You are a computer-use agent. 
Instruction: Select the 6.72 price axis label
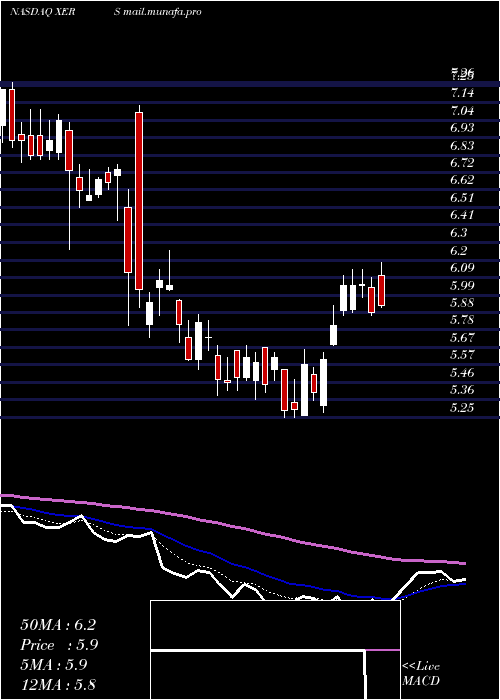[x=462, y=162]
